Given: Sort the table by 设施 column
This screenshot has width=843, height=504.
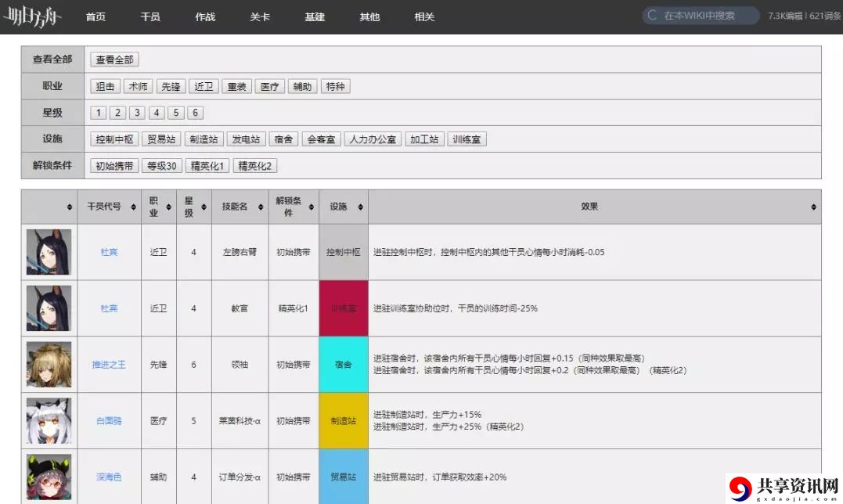Looking at the screenshot, I should [x=360, y=207].
